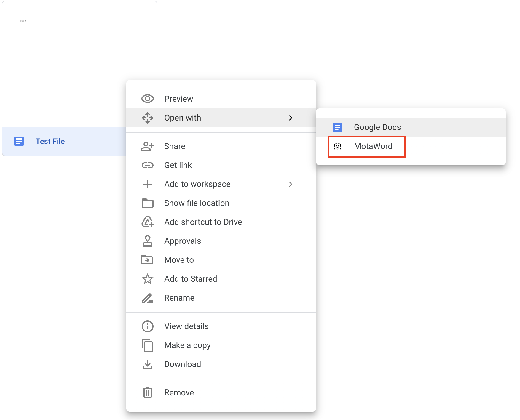Select Open with menu entry
Screen dimensions: 520x420
(221, 118)
